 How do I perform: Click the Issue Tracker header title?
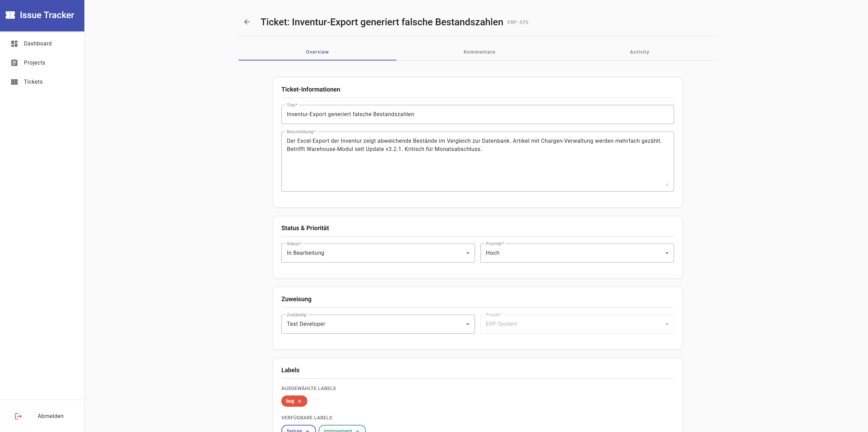(47, 15)
